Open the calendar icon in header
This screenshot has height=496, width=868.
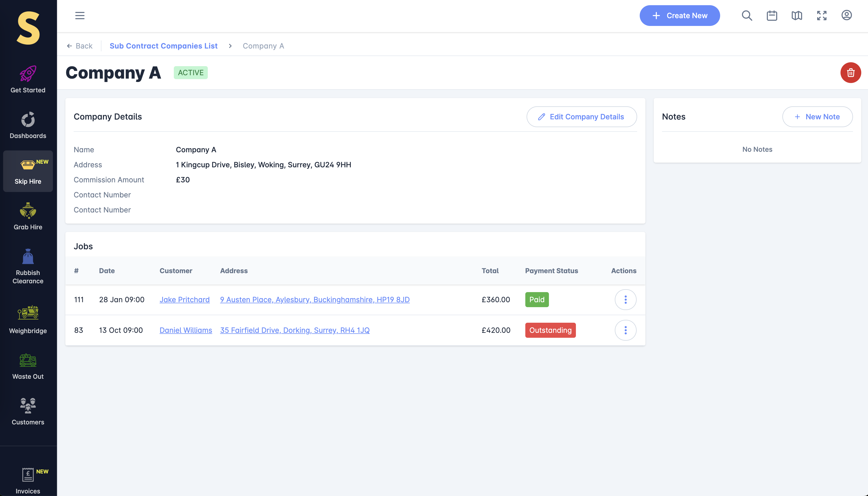771,16
